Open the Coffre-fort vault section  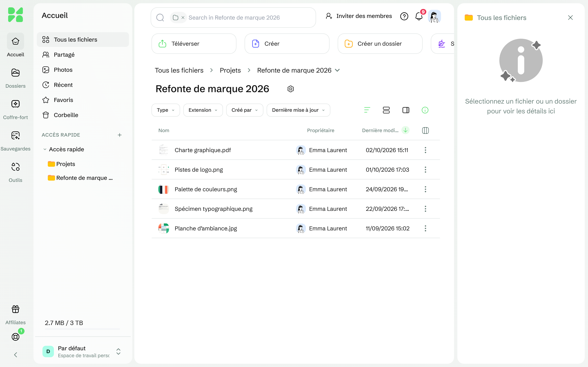tap(15, 109)
